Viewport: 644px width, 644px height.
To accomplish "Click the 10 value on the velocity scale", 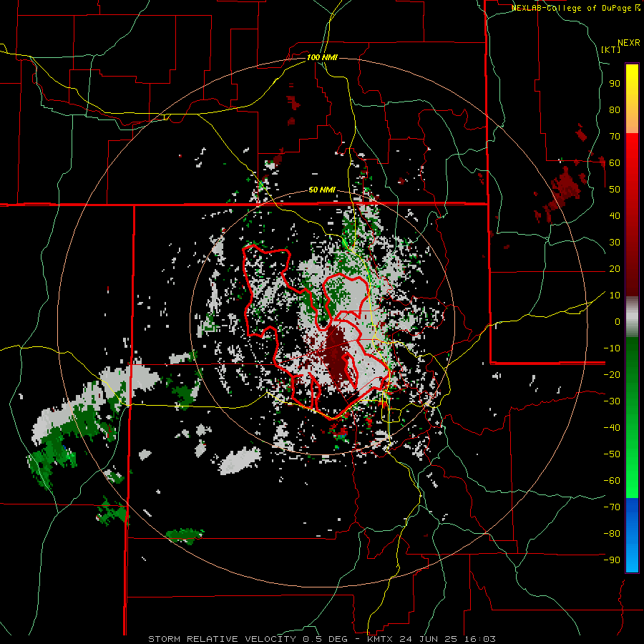I will coord(615,296).
